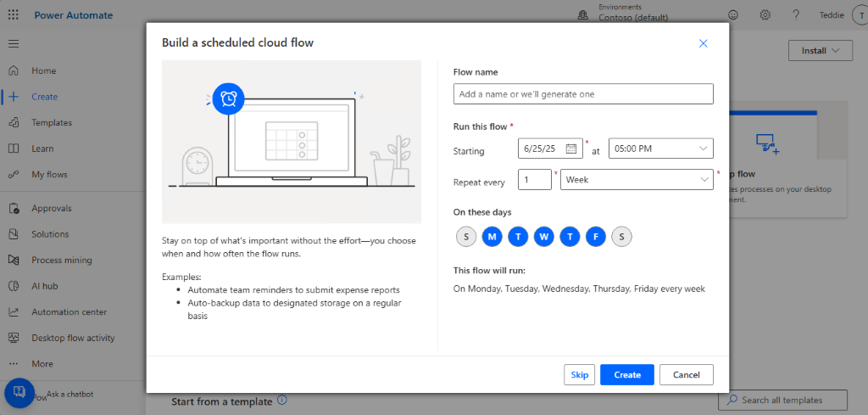Viewport: 868px width, 415px height.
Task: Click the Repeat every number field
Action: coord(535,180)
